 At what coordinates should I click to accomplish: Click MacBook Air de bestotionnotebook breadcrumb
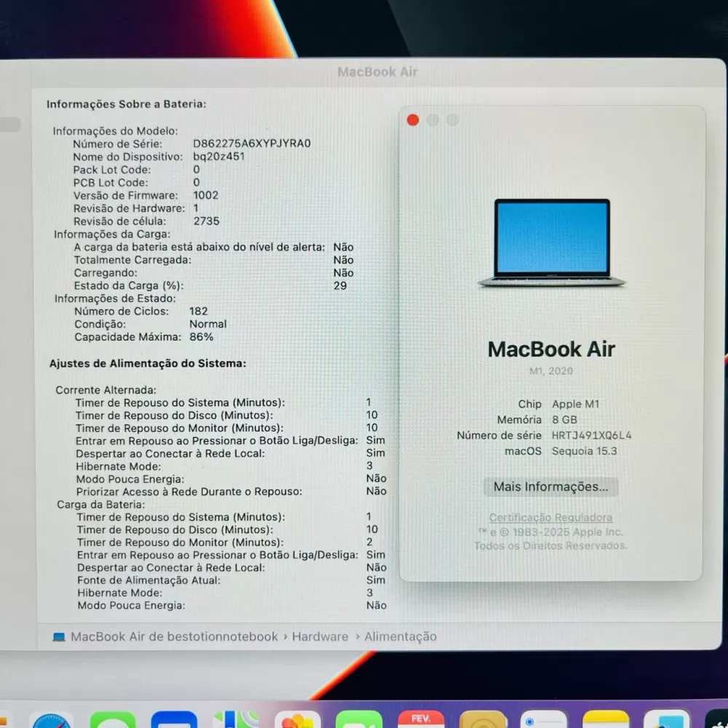tap(174, 636)
